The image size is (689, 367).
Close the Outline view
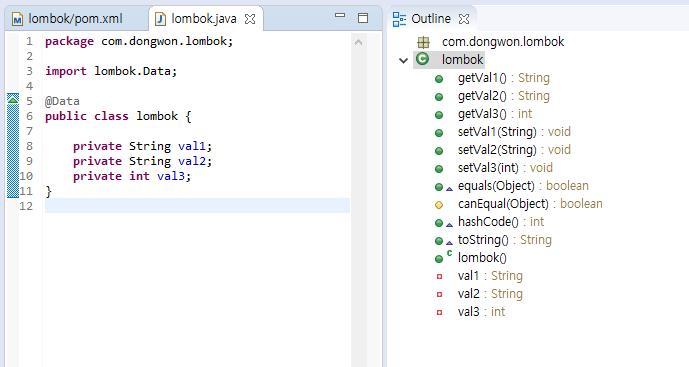tap(464, 19)
